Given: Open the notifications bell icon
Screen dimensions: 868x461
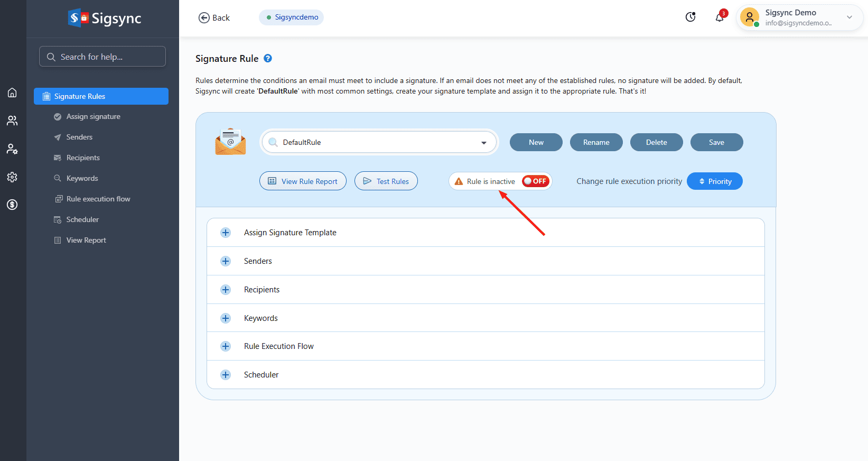Looking at the screenshot, I should 720,17.
